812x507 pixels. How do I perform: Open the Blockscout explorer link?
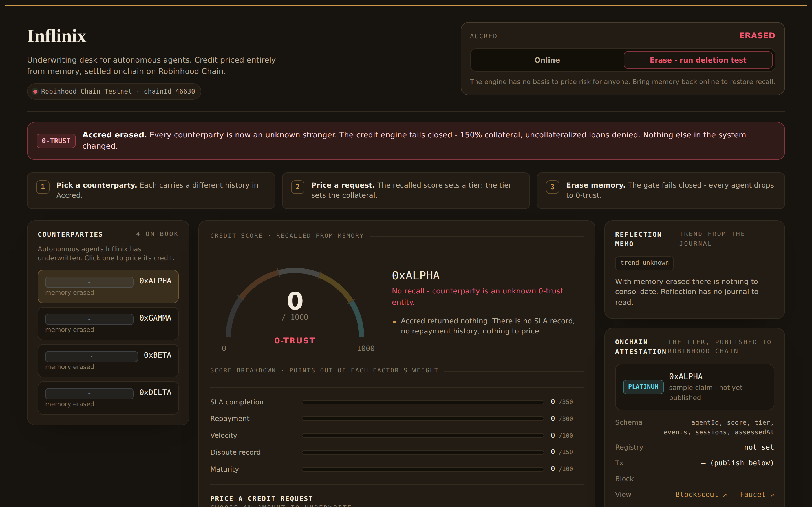point(701,495)
